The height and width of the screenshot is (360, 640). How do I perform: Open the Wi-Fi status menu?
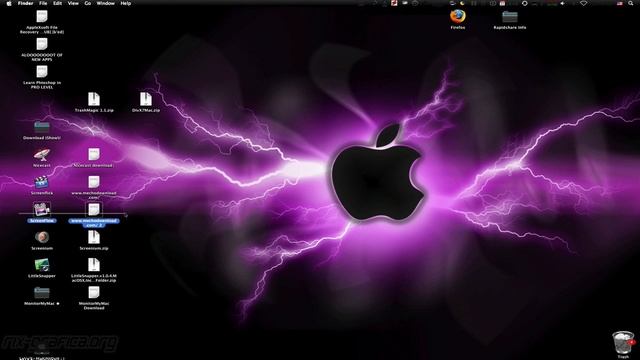(584, 3)
